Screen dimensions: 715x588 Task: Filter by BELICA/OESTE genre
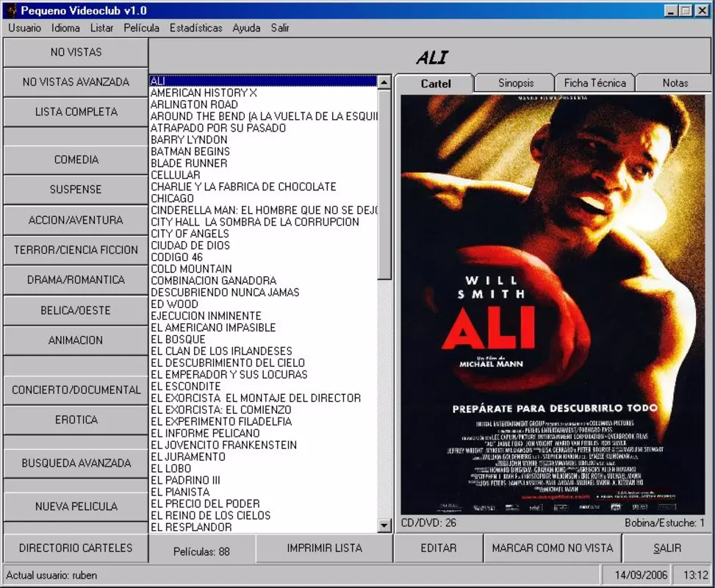pos(76,311)
